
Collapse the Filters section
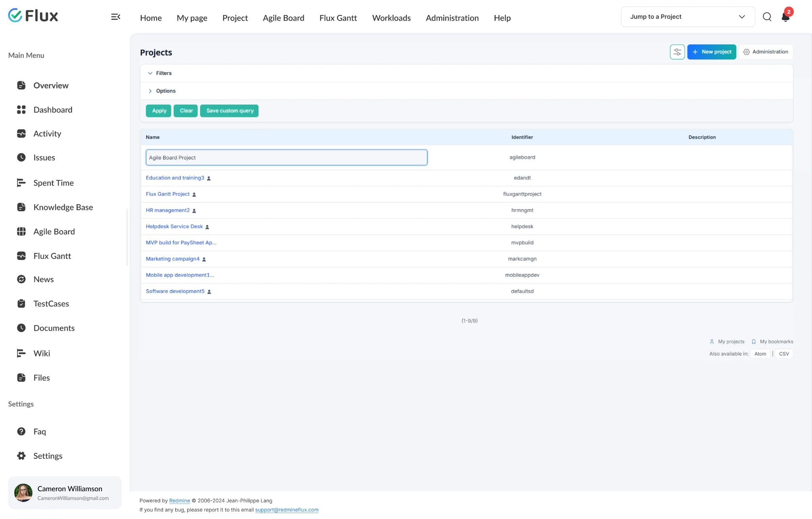click(160, 73)
